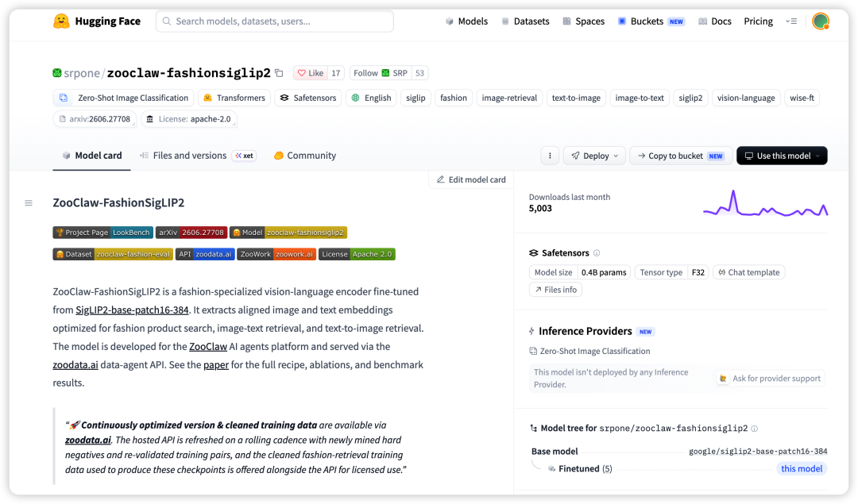Open the ZooClaw link in description
This screenshot has width=858, height=504.
208,347
